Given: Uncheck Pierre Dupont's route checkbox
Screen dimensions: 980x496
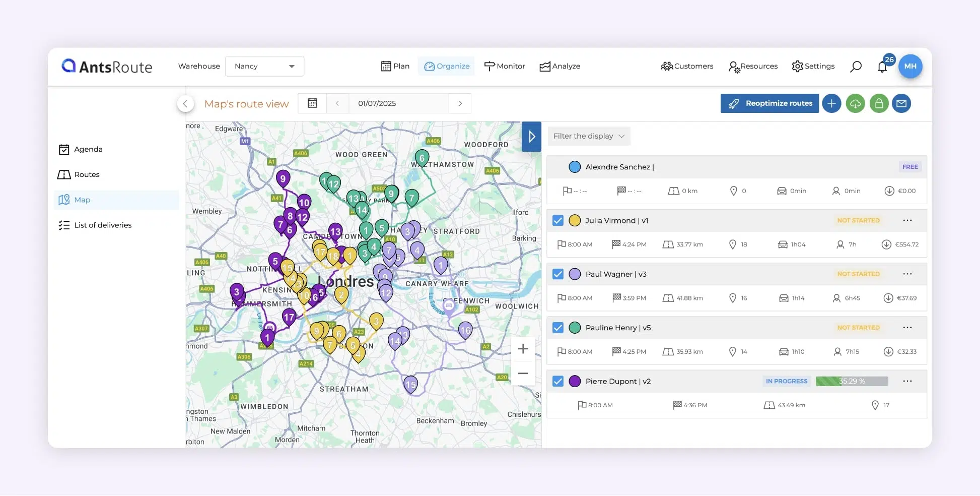Looking at the screenshot, I should [x=557, y=382].
